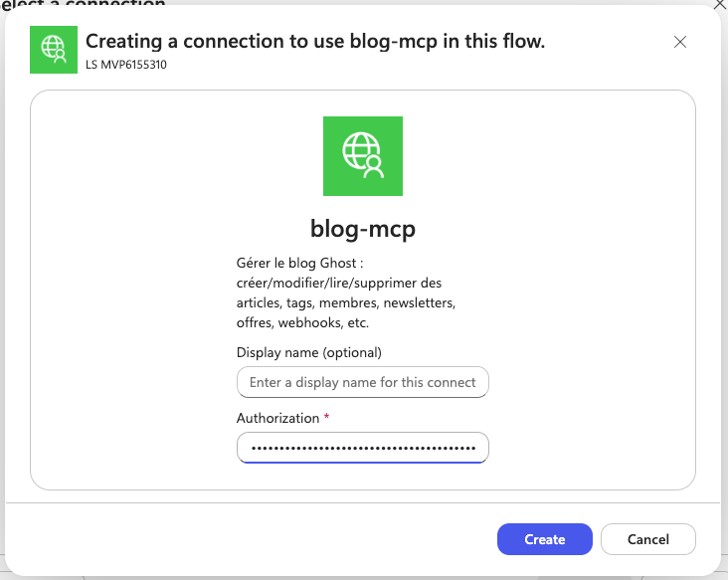The image size is (728, 580).
Task: Click the small header globe connector icon
Action: [54, 50]
